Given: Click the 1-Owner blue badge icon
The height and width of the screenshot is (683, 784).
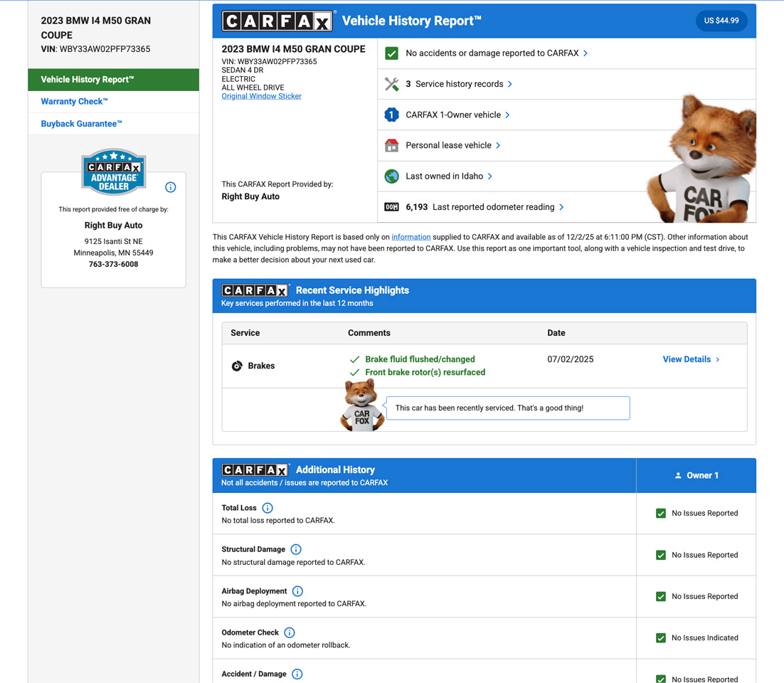Looking at the screenshot, I should pos(391,115).
